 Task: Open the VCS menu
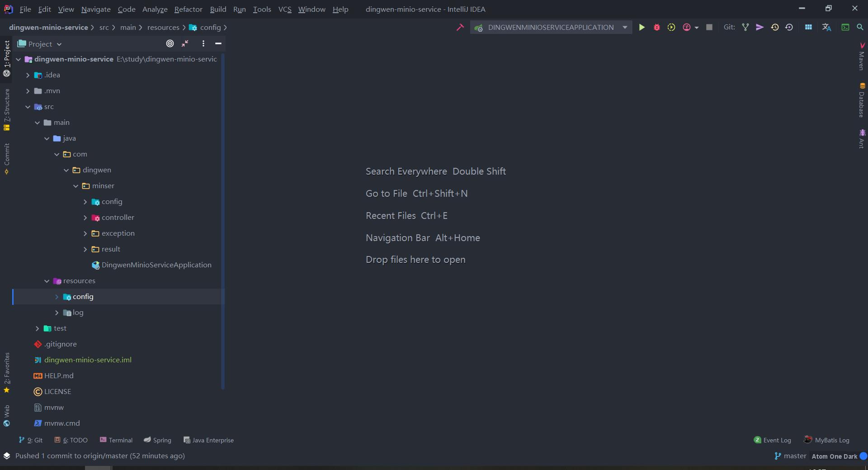point(285,9)
